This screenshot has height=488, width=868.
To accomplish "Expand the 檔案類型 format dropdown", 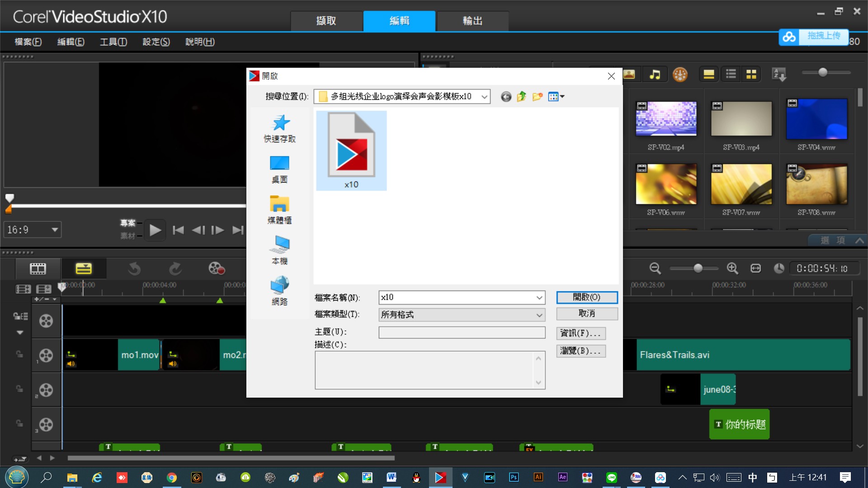I will [x=539, y=315].
